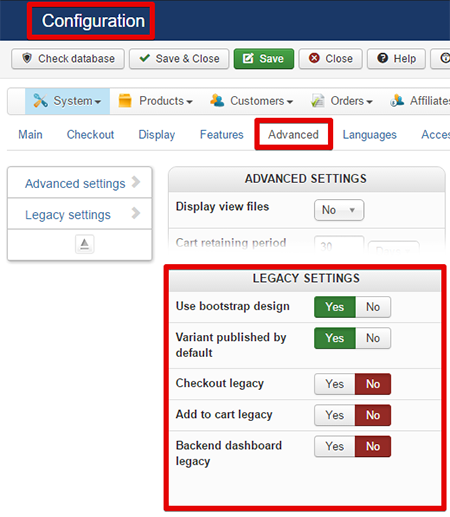Viewport: 450px width, 517px height.
Task: Open the Display view files dropdown
Action: coord(339,210)
